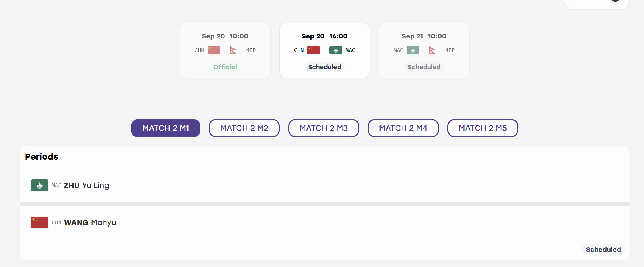Image resolution: width=644 pixels, height=267 pixels.
Task: Click Macau flag in the Sep 20 16:00 card
Action: [x=336, y=50]
